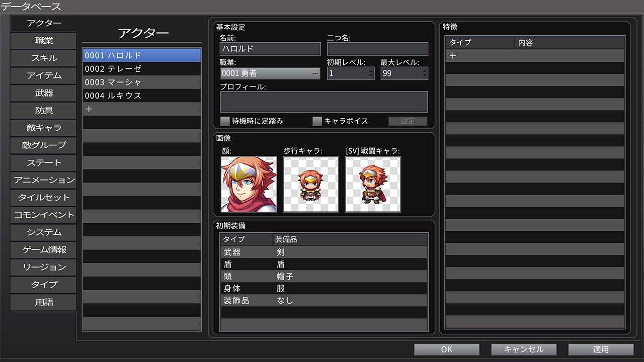Click the 名前 input field
The height and width of the screenshot is (362, 644).
tap(270, 49)
